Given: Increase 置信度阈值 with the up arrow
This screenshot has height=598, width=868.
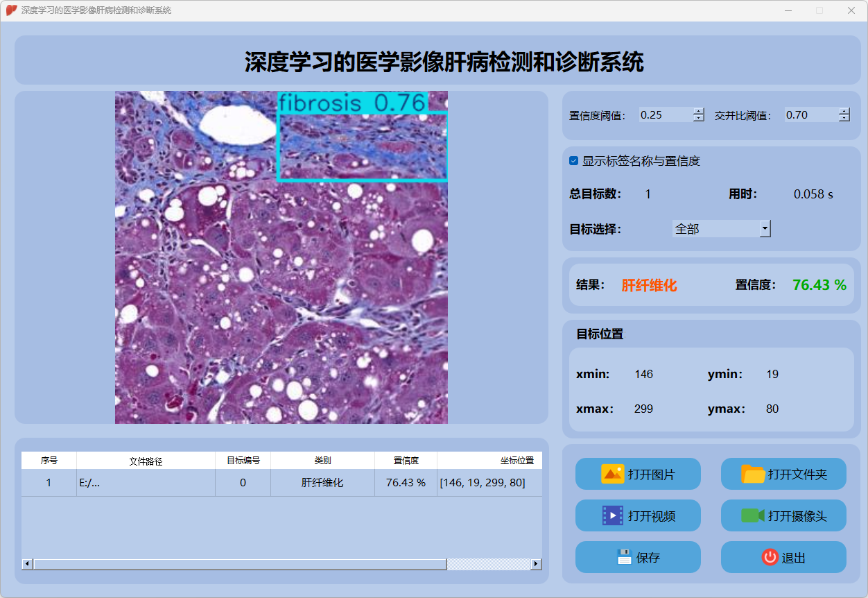Looking at the screenshot, I should [698, 111].
